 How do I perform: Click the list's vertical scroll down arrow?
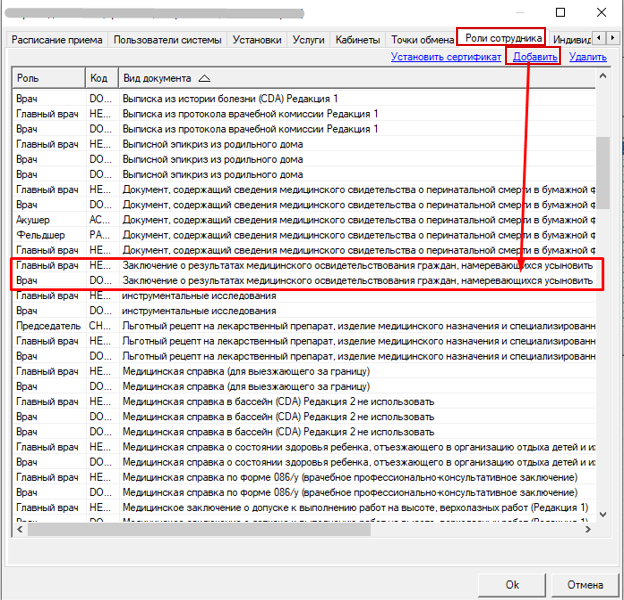pyautogui.click(x=603, y=514)
